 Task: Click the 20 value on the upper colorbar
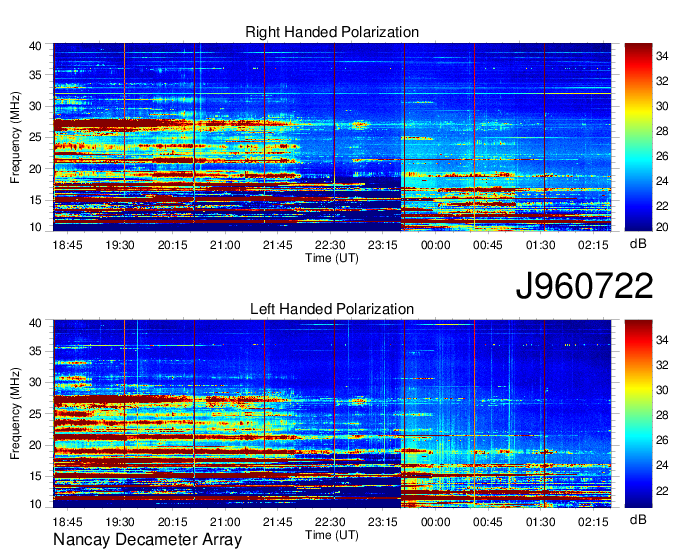(662, 227)
